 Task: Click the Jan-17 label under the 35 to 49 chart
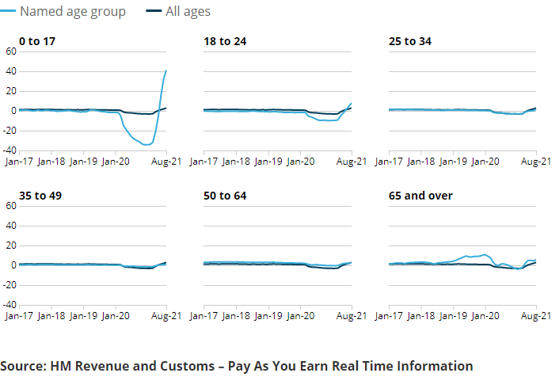(19, 315)
